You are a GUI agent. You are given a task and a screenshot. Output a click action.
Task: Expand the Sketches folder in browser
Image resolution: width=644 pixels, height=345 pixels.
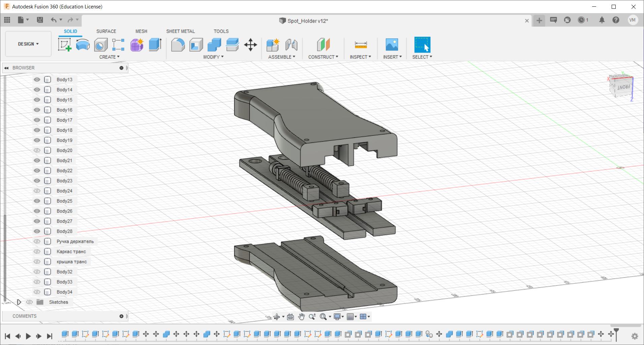[19, 302]
